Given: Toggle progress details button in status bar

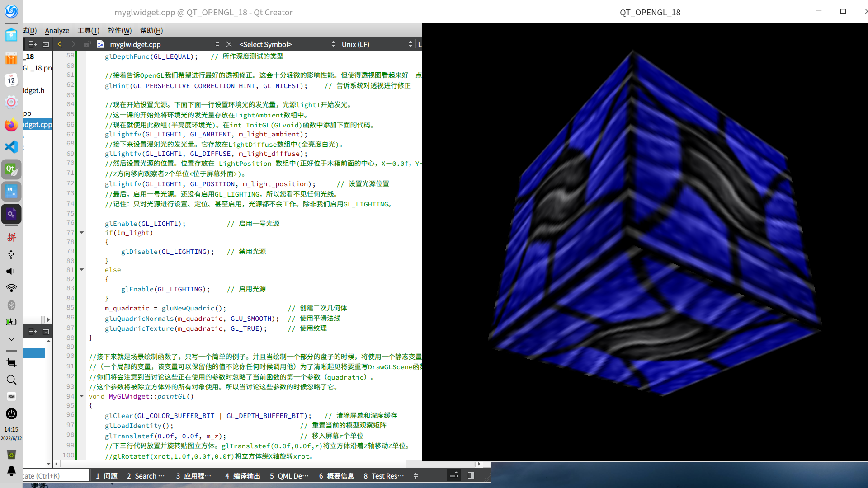Looking at the screenshot, I should tap(453, 475).
